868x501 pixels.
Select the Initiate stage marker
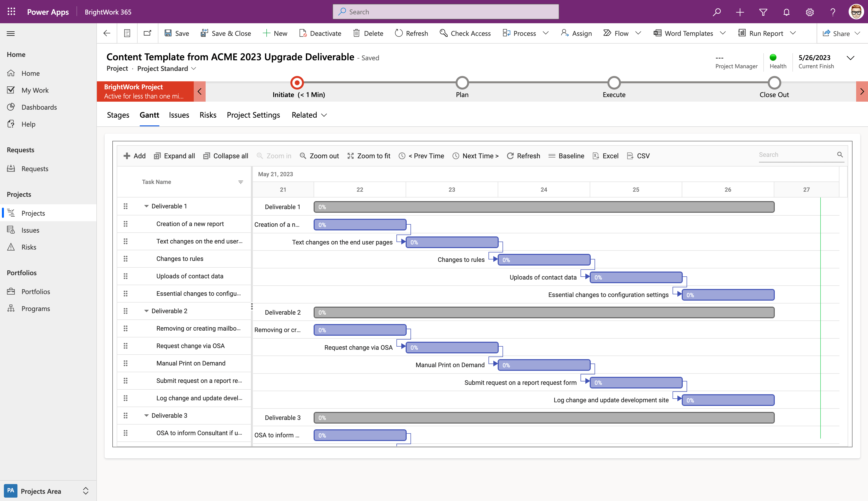(297, 83)
